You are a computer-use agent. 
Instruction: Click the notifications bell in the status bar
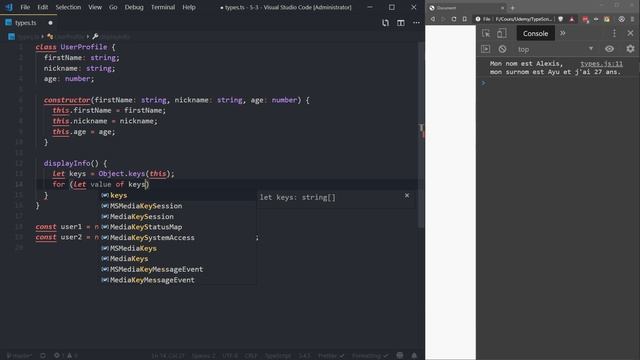pyautogui.click(x=414, y=356)
